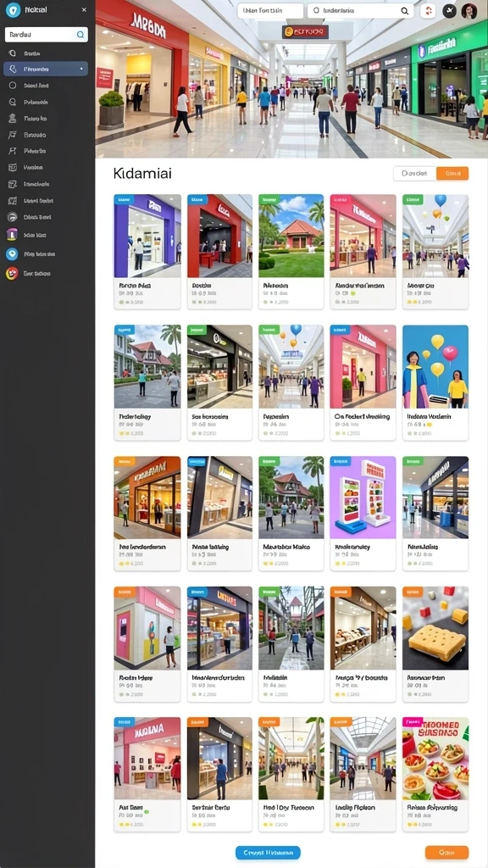Click the orange button at bottom right
Screen dimensions: 488x868
(447, 853)
